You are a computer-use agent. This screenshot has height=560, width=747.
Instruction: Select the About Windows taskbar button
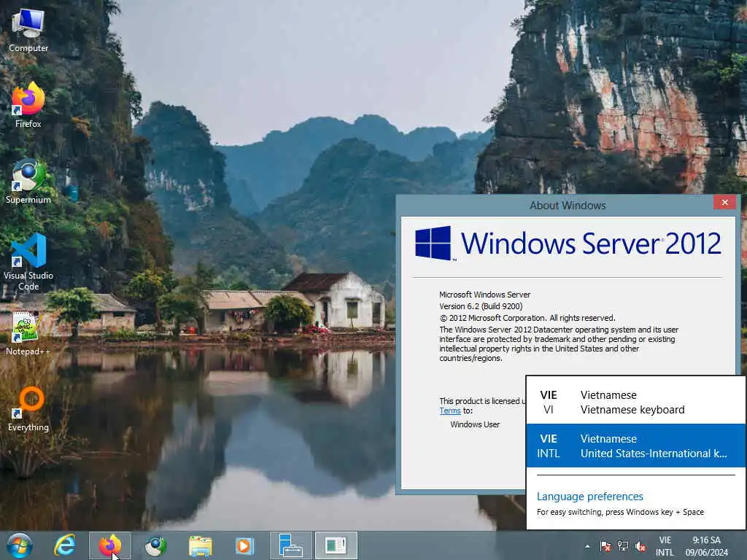click(x=336, y=545)
